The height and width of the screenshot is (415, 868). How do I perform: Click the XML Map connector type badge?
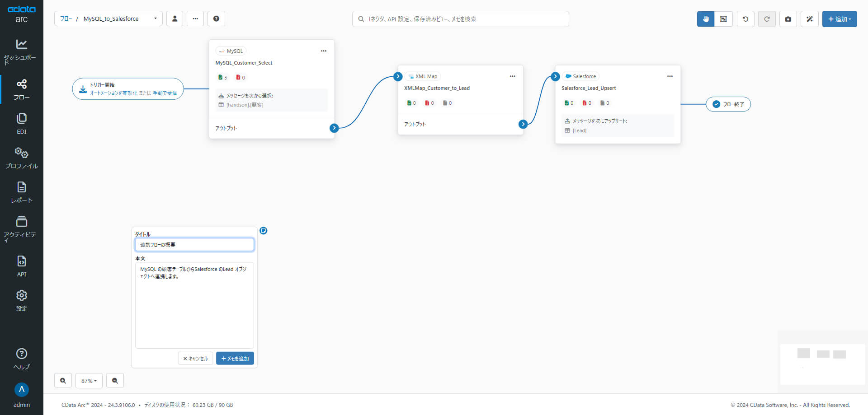423,76
